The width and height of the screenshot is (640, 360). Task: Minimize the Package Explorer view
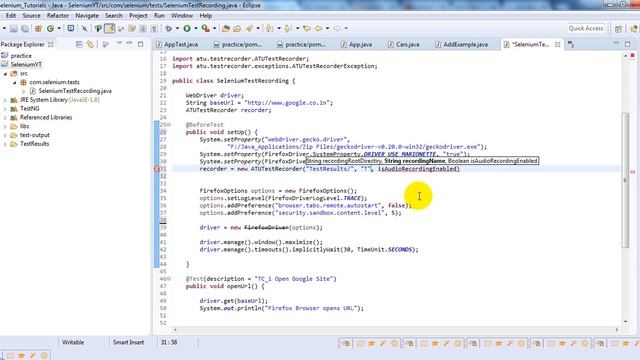coord(129,43)
